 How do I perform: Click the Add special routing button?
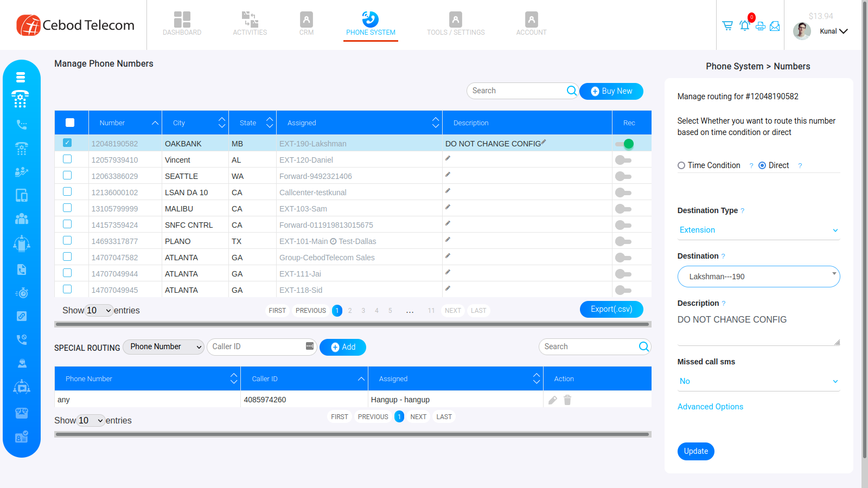343,347
